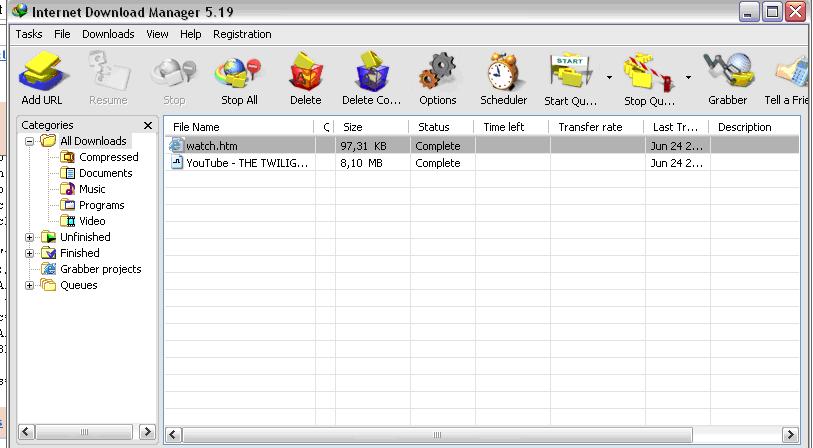Click Complete status of watch.htm row
This screenshot has width=813, height=448.
(438, 146)
